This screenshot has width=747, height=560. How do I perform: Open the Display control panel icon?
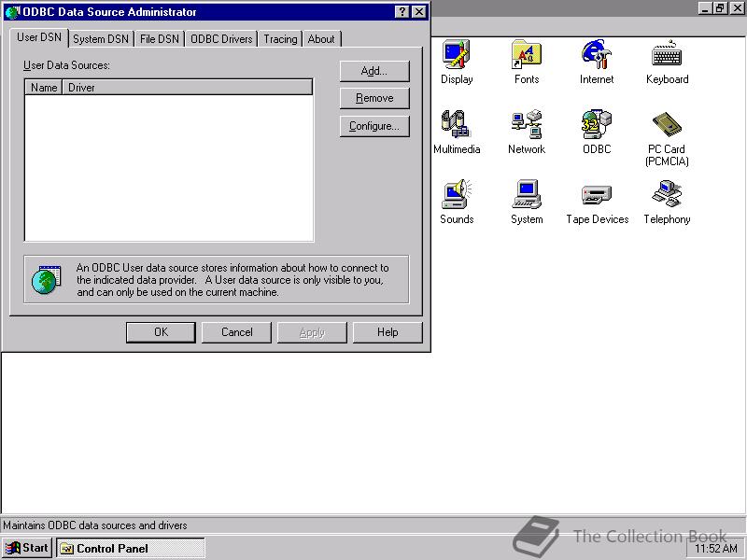tap(457, 62)
